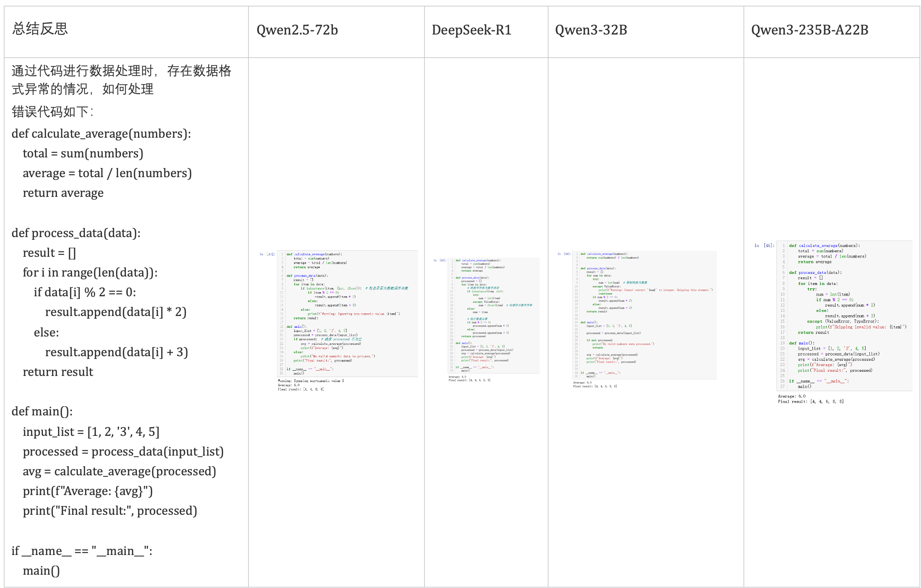Click the line 'def process_data(data):'
This screenshot has width=921, height=588.
[76, 233]
